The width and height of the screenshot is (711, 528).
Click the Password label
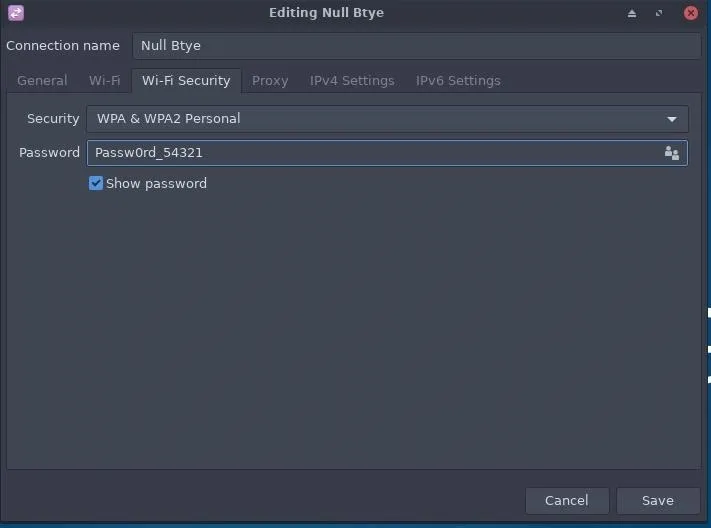[49, 152]
